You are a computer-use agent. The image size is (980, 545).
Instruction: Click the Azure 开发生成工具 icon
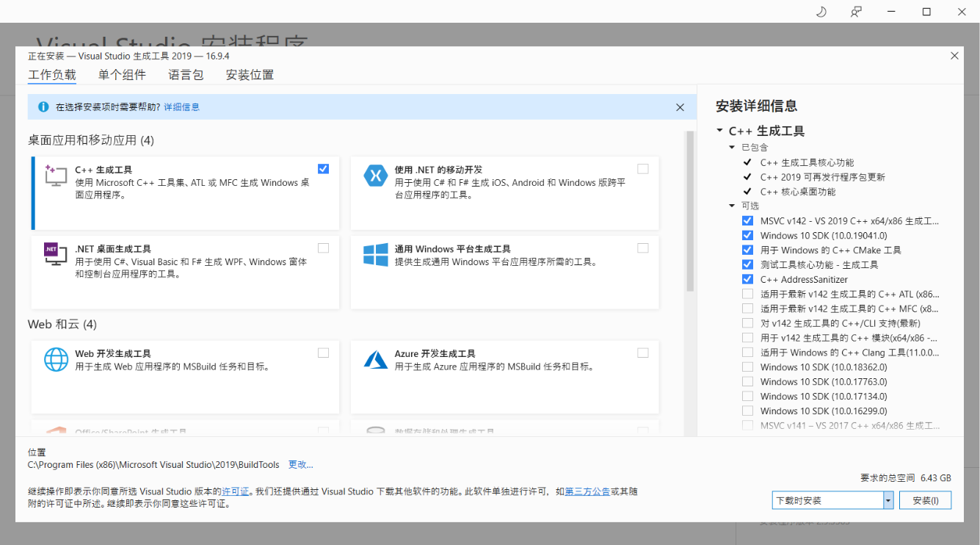pyautogui.click(x=376, y=359)
